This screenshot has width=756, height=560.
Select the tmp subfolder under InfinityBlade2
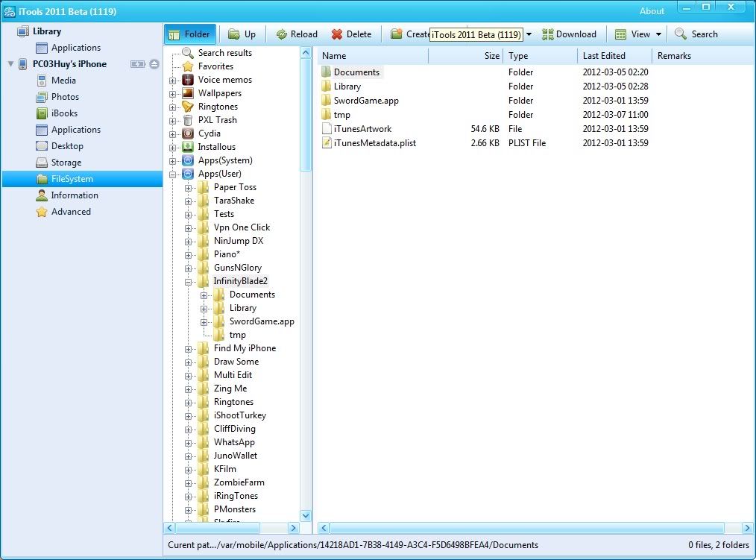pos(238,336)
